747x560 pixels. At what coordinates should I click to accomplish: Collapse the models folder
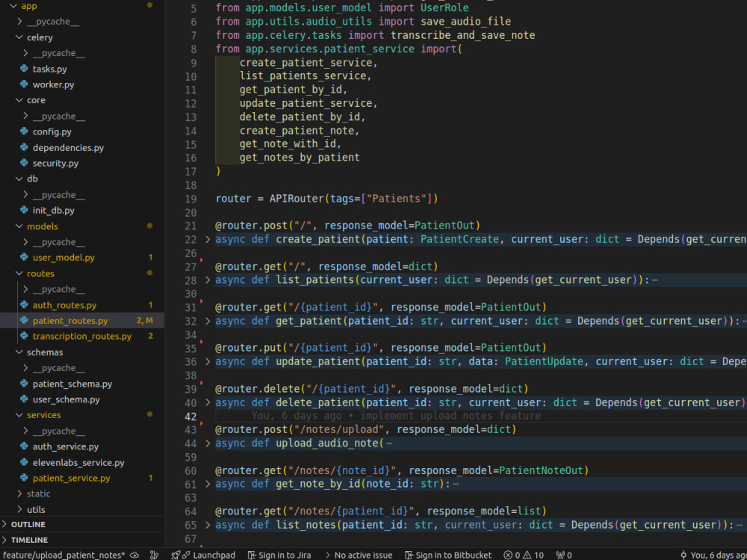19,226
